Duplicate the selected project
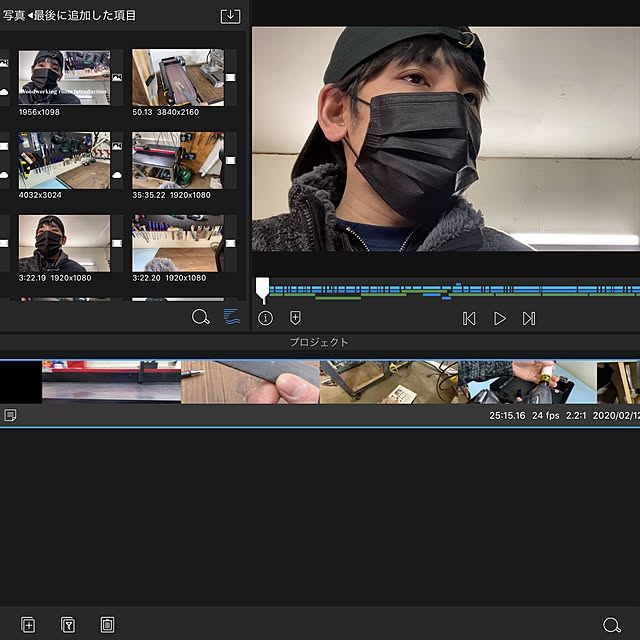This screenshot has height=640, width=640. click(68, 625)
